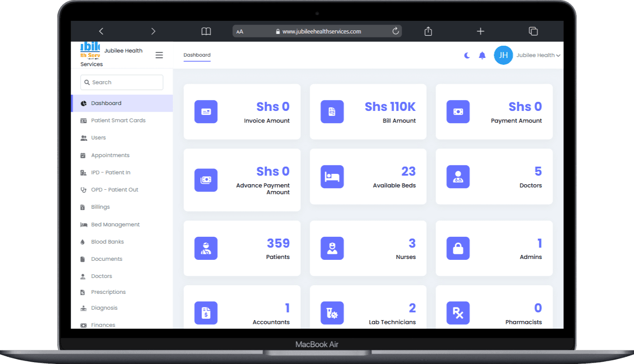The image size is (634, 364).
Task: Open browser share sheet icon
Action: tap(428, 31)
